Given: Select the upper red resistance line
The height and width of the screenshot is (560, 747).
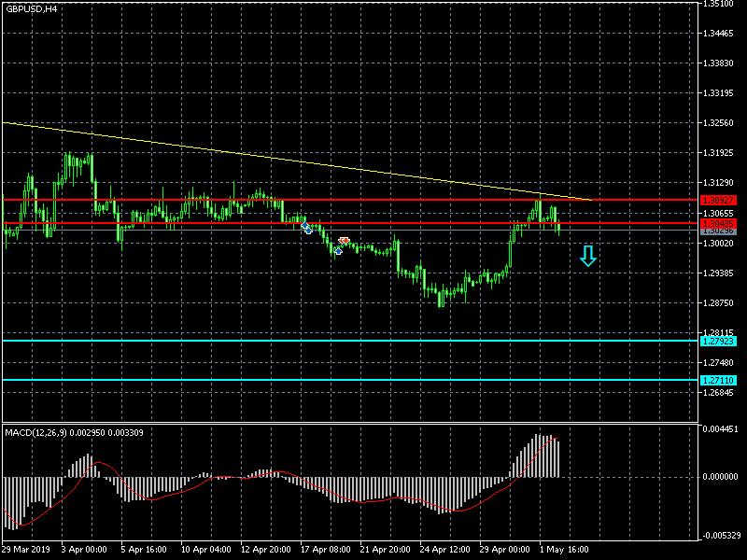Looking at the screenshot, I should coord(373,200).
